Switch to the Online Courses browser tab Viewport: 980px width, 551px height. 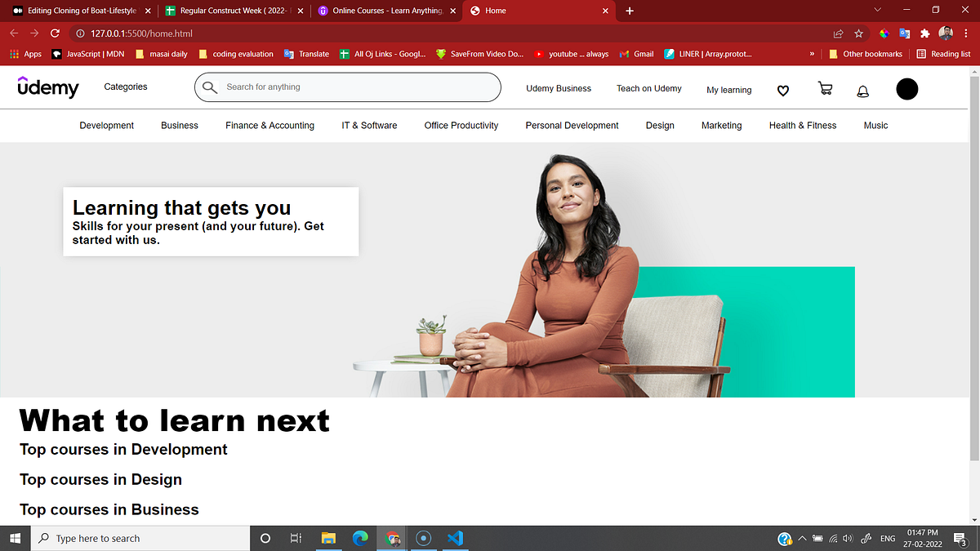click(384, 11)
